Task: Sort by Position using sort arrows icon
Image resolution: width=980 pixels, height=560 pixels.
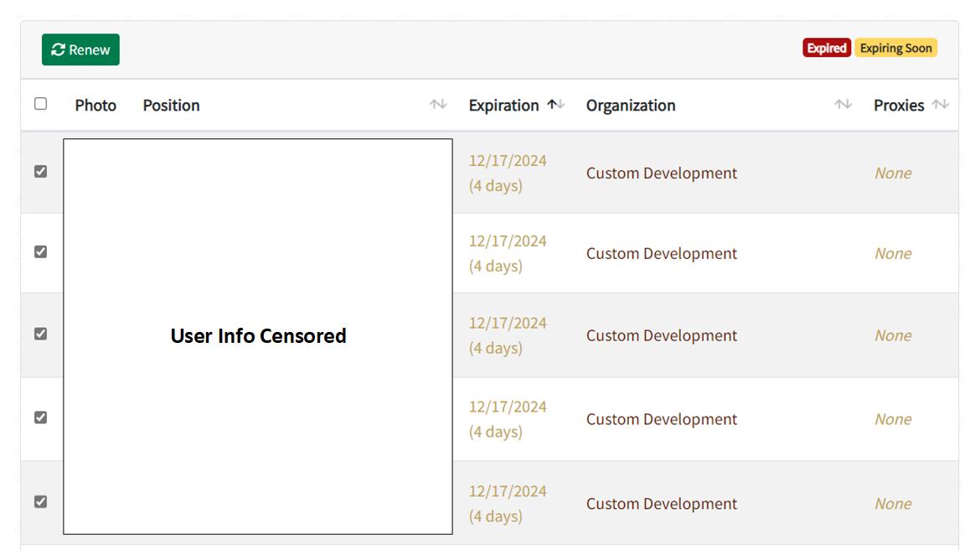Action: [438, 105]
